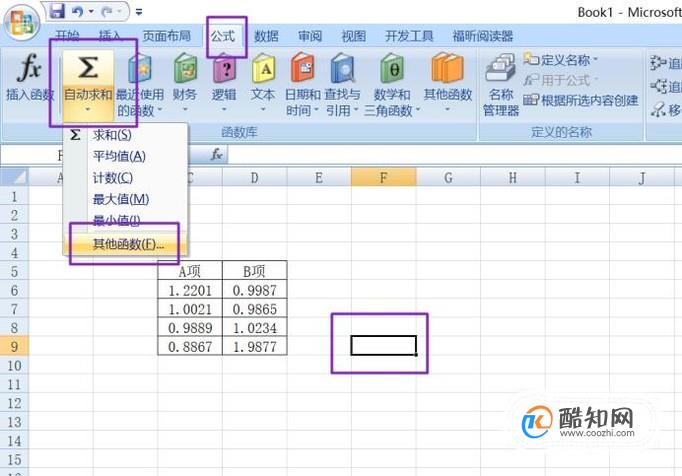Click Define Name (定义名称)
This screenshot has height=476, width=682.
click(x=561, y=60)
